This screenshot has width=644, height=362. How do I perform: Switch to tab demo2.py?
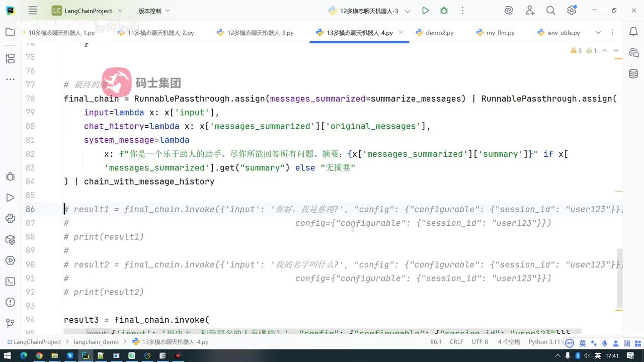[x=435, y=33]
